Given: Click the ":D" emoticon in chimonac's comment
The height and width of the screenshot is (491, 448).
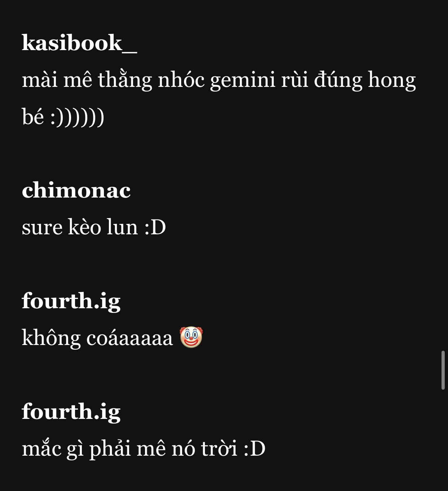Looking at the screenshot, I should point(155,227).
